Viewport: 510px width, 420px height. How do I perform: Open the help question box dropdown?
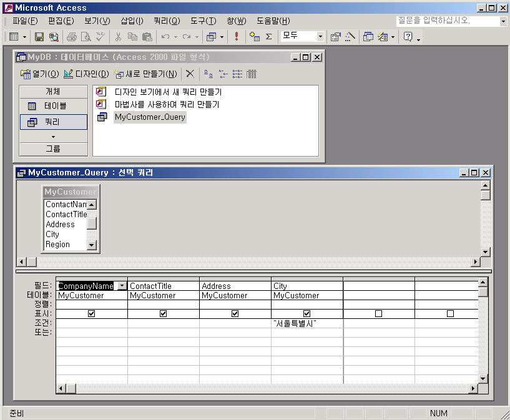(503, 21)
